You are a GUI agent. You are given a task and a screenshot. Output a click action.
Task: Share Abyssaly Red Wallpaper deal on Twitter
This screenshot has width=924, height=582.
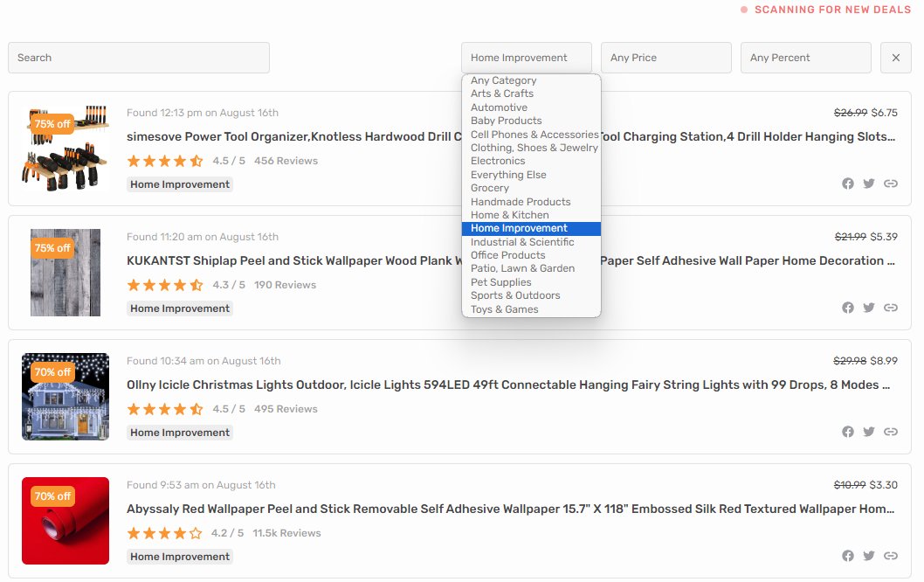coord(869,556)
